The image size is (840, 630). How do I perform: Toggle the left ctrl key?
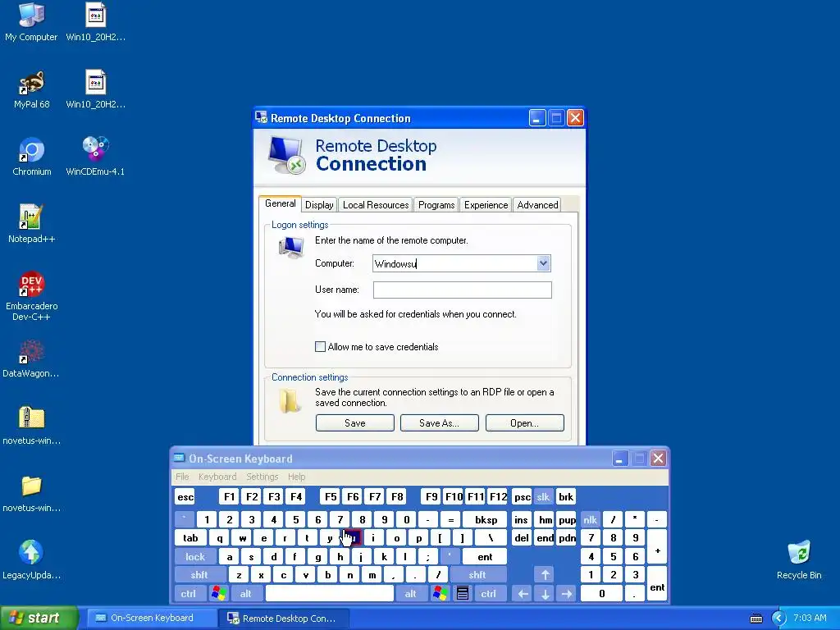coord(189,594)
